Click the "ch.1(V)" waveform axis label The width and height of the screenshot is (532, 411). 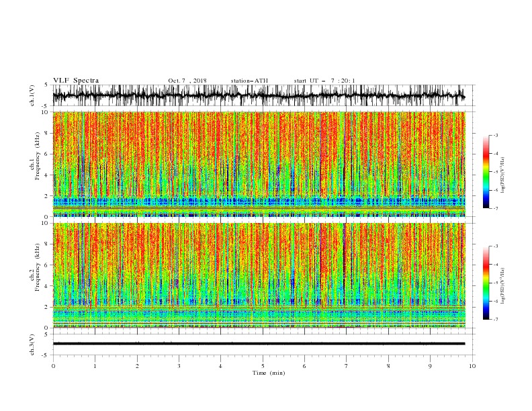tap(32, 95)
